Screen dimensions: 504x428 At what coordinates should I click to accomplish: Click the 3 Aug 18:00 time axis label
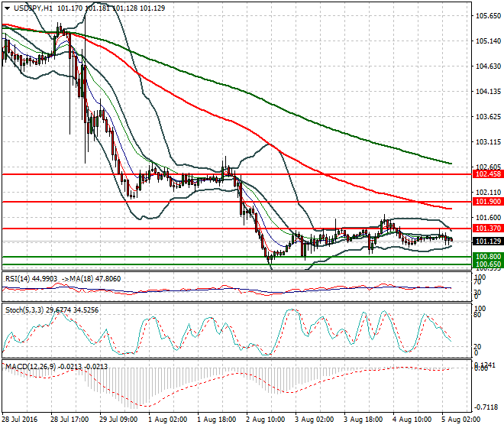click(363, 420)
